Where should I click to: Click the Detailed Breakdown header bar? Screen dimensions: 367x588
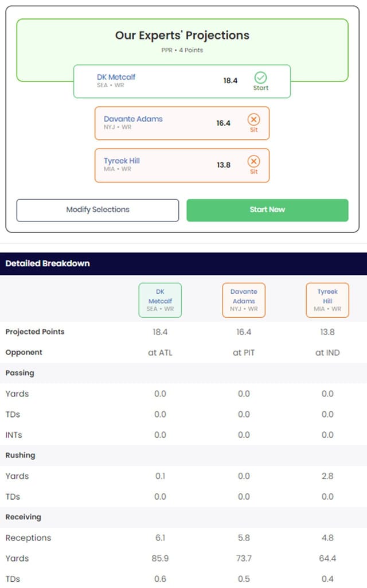pyautogui.click(x=183, y=264)
